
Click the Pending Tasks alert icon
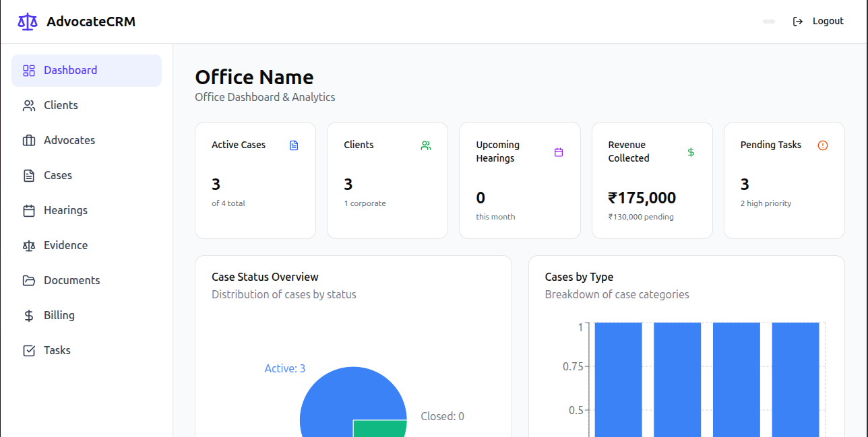tap(823, 145)
